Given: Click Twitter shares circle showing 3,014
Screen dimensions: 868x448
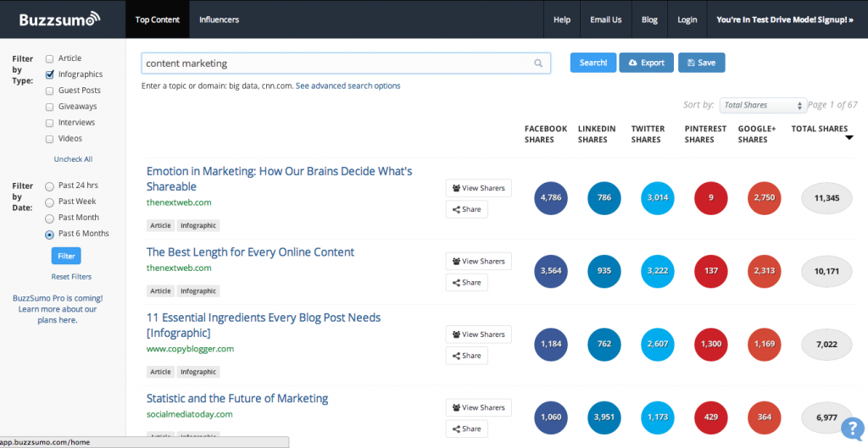Looking at the screenshot, I should point(658,198).
